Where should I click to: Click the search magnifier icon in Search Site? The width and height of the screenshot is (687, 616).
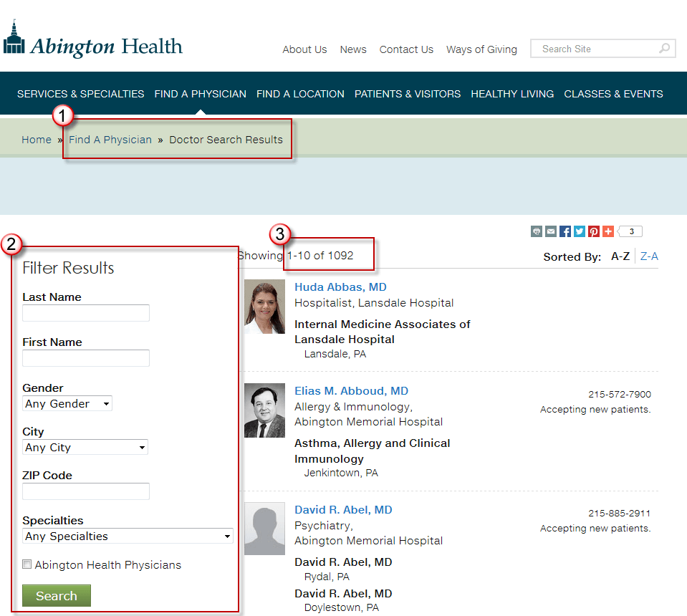[x=664, y=48]
